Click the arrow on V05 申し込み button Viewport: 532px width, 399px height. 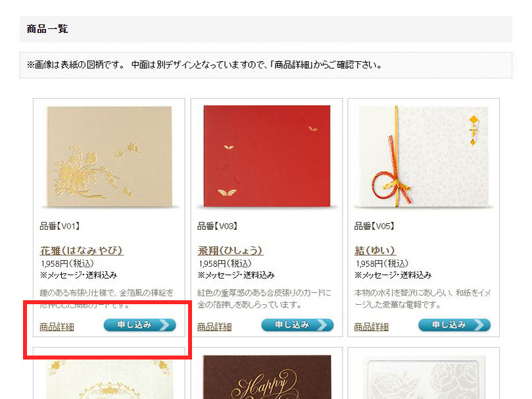479,325
